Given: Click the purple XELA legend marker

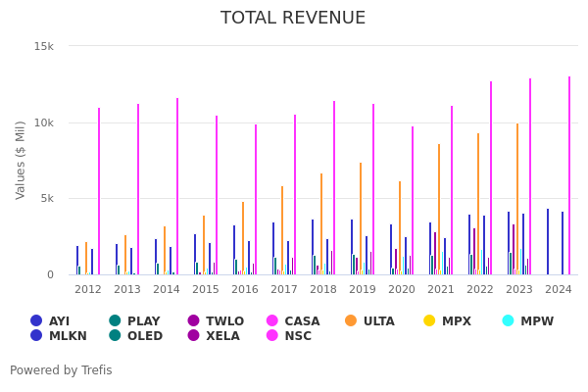Looking at the screenshot, I should [x=193, y=336].
